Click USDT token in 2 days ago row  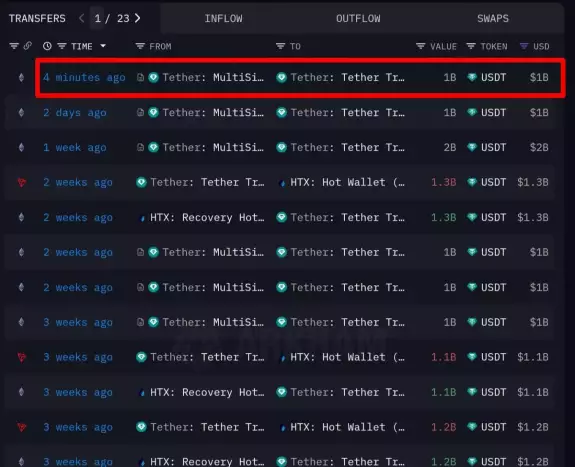[x=493, y=113]
